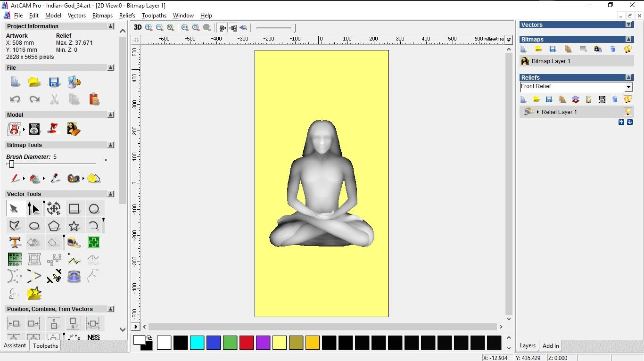Viewport: 644px width, 361px height.
Task: Open the Vectors menu
Action: coord(77,15)
